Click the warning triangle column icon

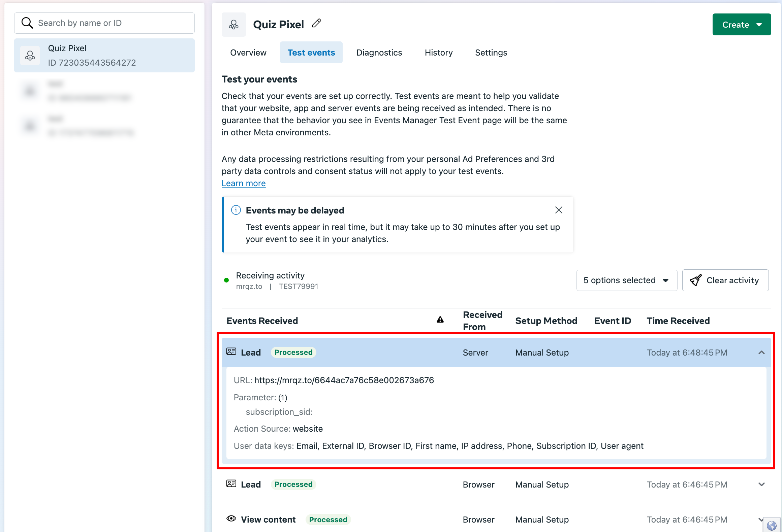pos(440,320)
